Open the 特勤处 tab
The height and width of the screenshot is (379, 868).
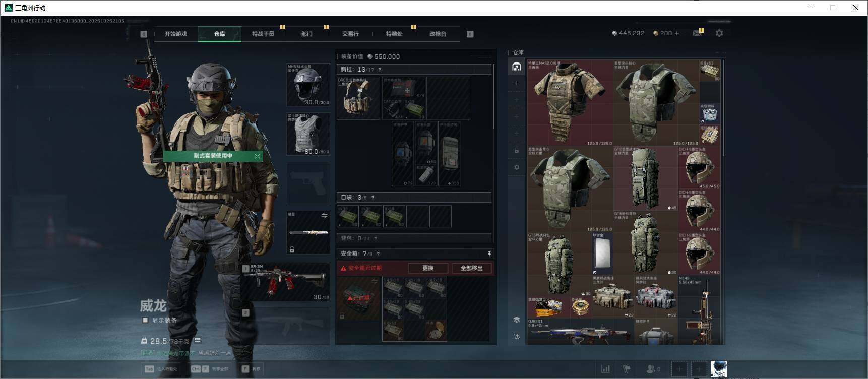(x=394, y=34)
